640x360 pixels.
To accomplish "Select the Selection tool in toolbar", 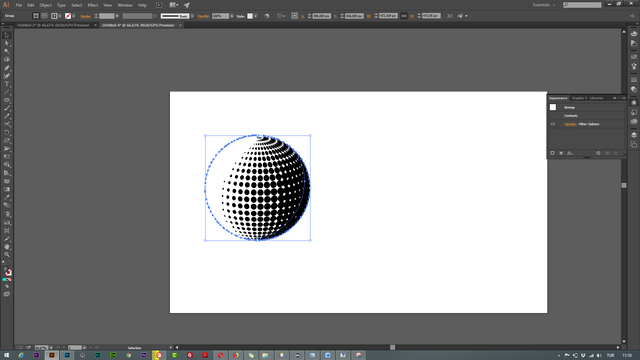I will pyautogui.click(x=7, y=35).
